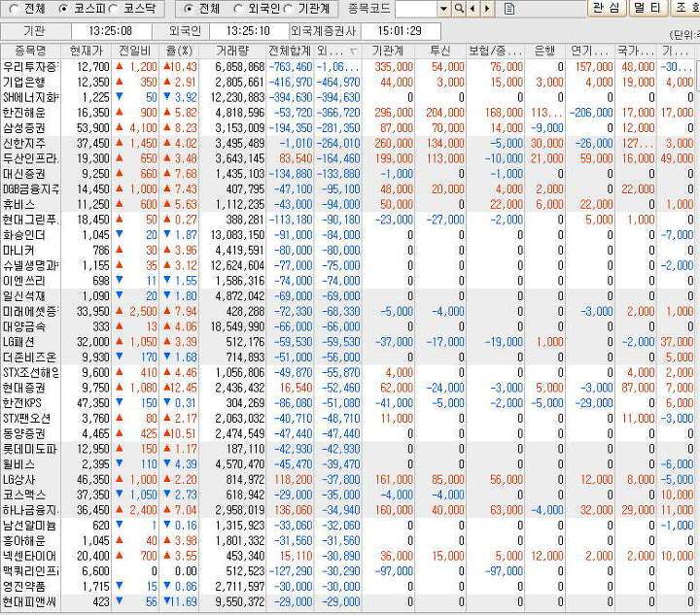Sort by 은행 column header
700x615 pixels.
coord(544,51)
